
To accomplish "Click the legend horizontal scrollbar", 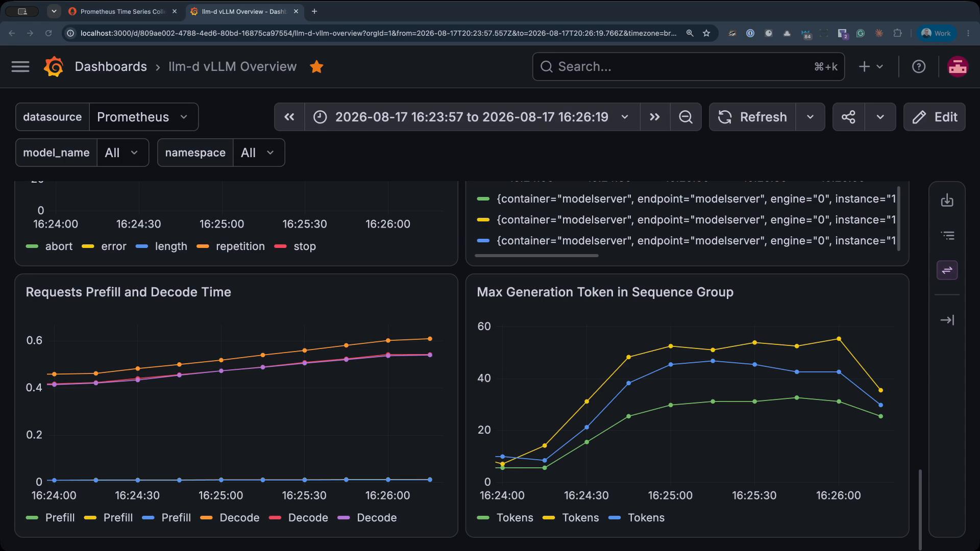I will click(x=536, y=256).
